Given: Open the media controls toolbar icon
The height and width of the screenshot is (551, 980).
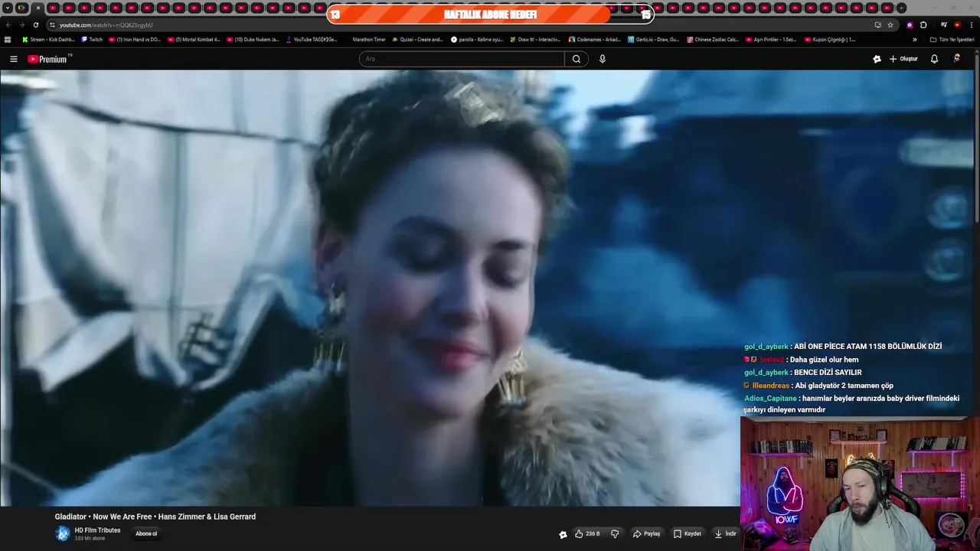Looking at the screenshot, I should [944, 24].
